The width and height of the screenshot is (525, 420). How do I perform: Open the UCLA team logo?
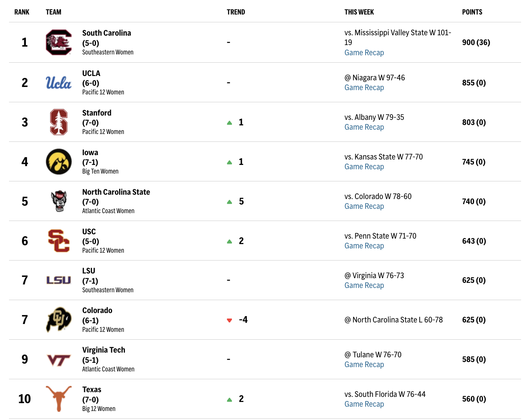tap(58, 83)
